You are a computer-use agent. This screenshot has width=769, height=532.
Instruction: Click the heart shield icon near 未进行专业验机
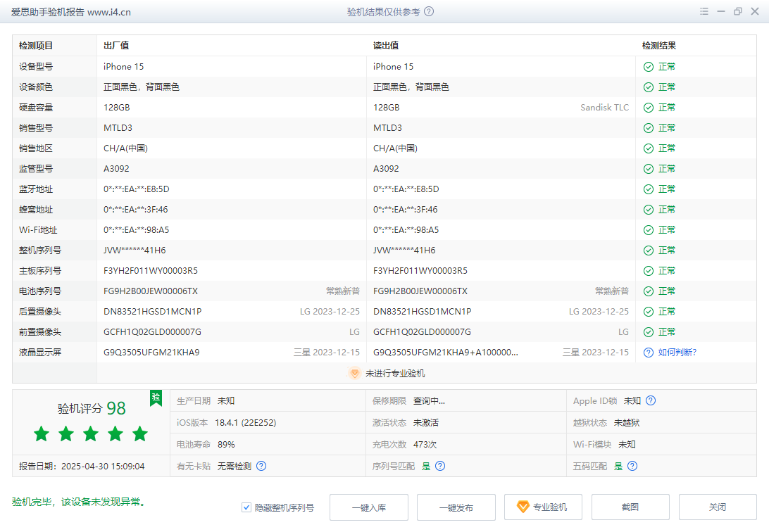(355, 373)
